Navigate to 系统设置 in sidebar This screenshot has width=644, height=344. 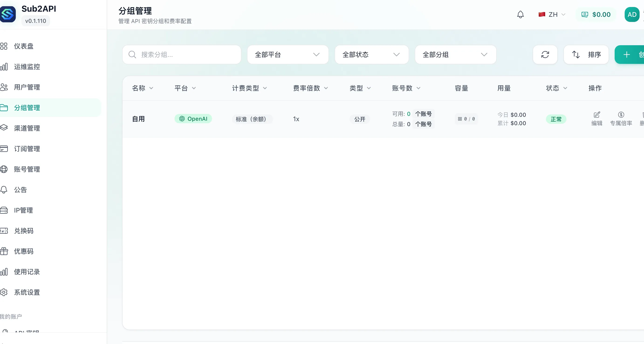(x=27, y=292)
